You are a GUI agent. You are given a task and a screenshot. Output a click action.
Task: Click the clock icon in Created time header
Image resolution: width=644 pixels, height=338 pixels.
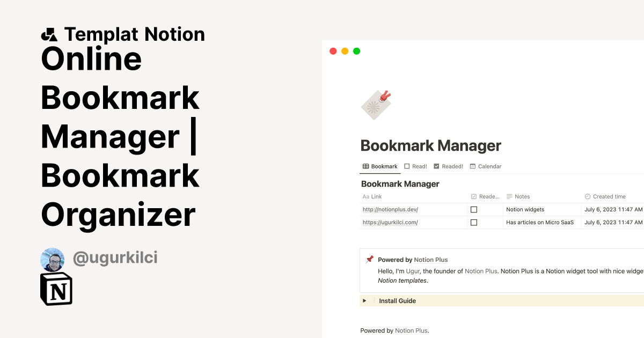(589, 196)
